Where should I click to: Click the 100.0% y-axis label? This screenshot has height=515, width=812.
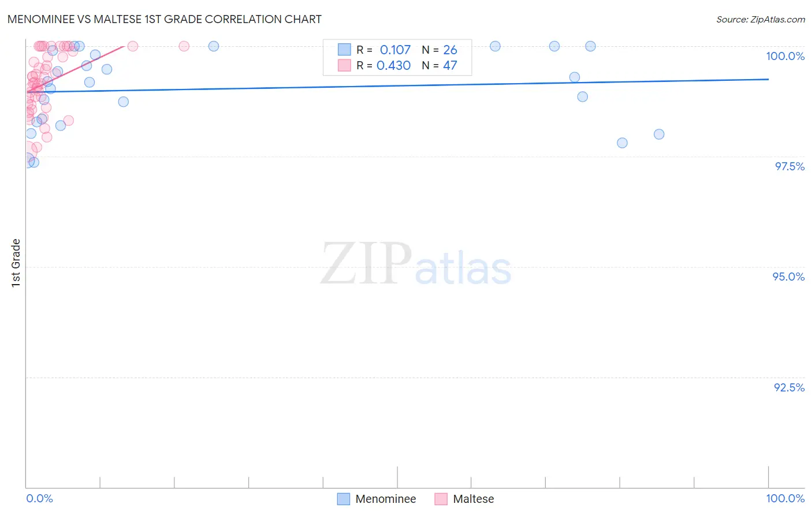(x=785, y=56)
